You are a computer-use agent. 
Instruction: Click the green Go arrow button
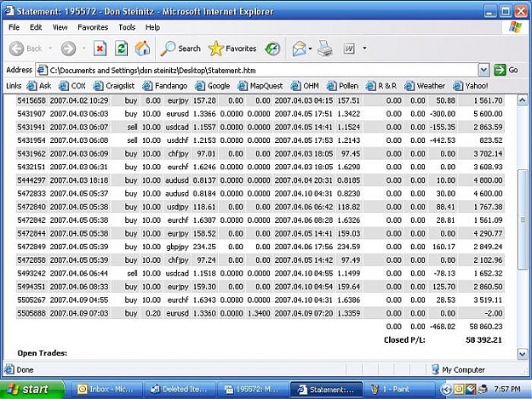point(506,70)
